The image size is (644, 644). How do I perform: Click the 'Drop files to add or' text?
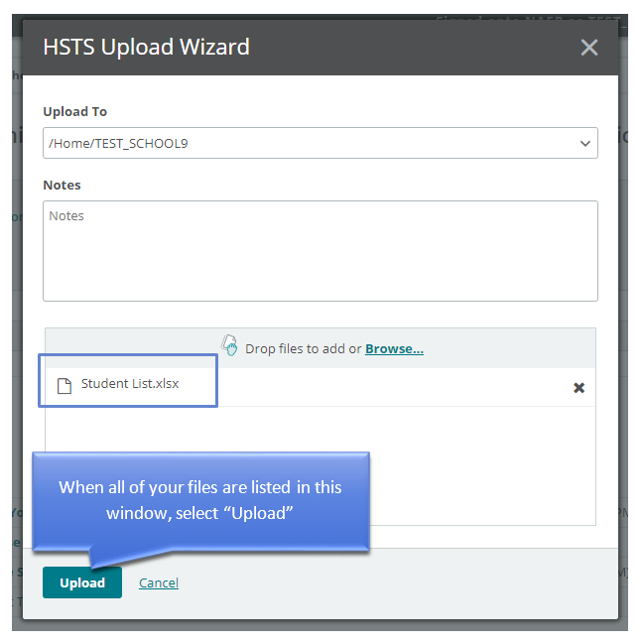pos(303,348)
